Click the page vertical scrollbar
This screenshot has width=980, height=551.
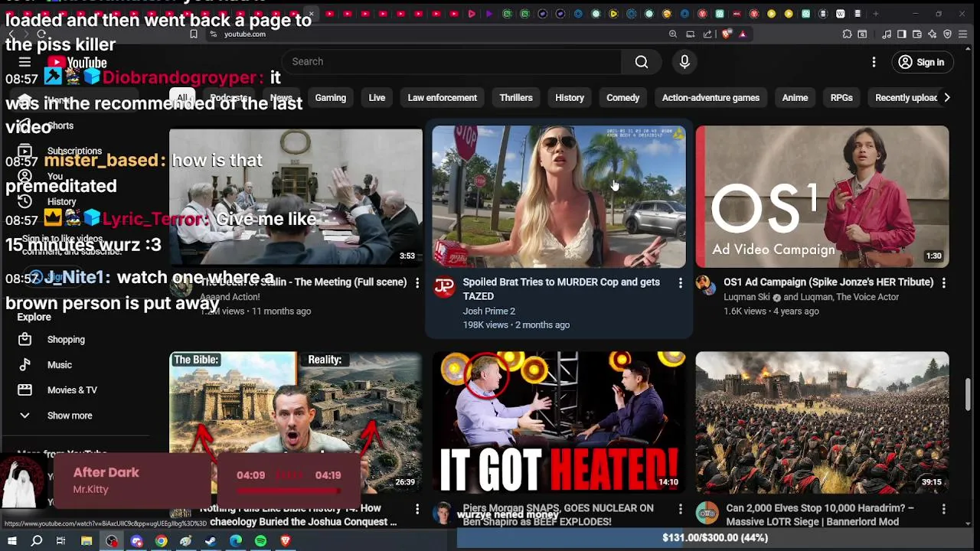[968, 394]
